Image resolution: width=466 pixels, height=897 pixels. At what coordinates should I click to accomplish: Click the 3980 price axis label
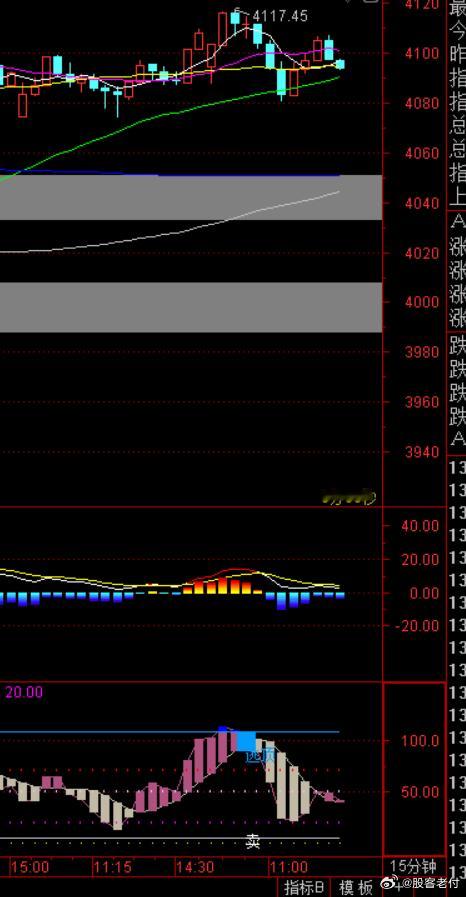(423, 352)
